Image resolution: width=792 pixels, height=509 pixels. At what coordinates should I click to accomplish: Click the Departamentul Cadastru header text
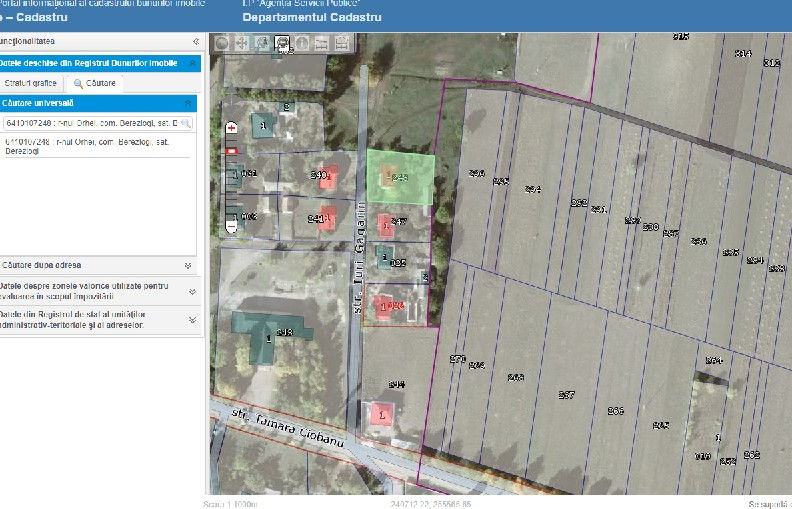point(312,17)
